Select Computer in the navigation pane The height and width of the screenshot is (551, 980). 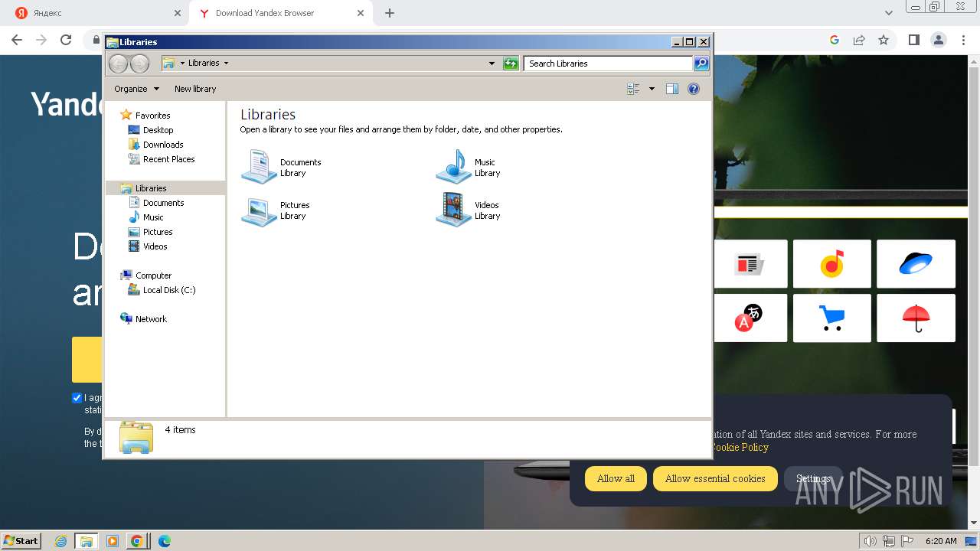coord(153,275)
